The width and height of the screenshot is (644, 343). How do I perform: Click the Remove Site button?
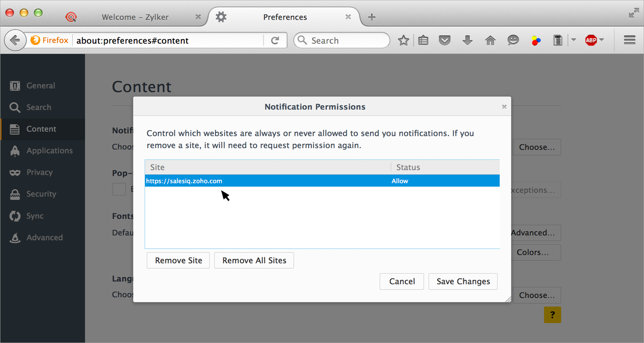coord(178,260)
